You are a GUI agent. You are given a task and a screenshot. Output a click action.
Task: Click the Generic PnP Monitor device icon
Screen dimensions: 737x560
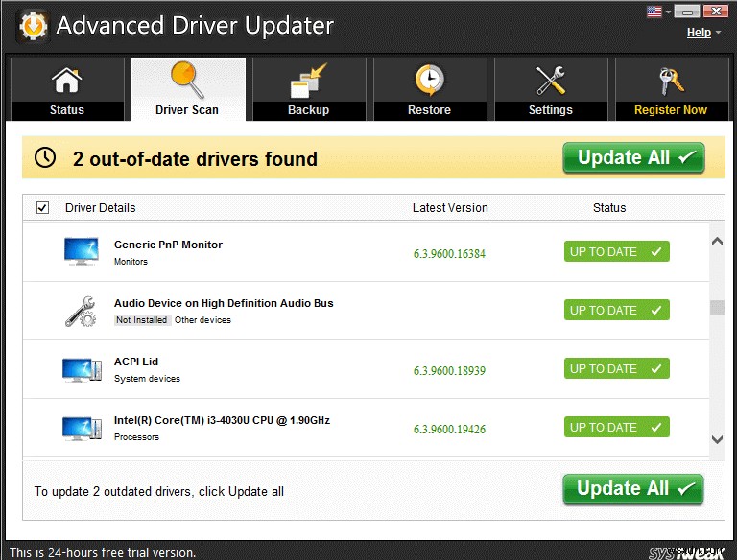[x=81, y=251]
